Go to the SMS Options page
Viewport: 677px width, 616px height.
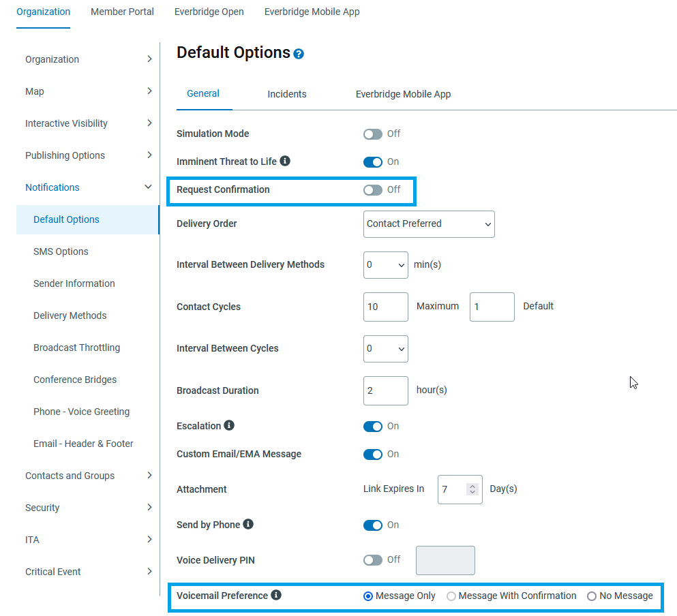click(61, 251)
